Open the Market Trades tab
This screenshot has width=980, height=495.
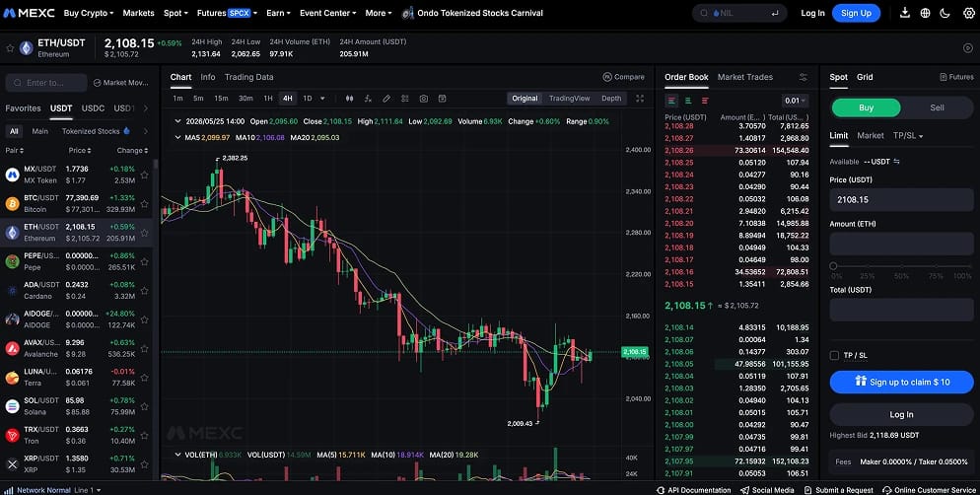point(745,77)
